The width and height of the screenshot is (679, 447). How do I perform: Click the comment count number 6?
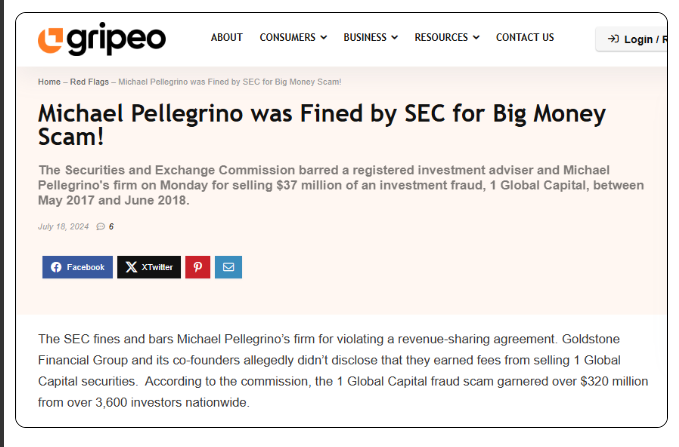pos(111,227)
